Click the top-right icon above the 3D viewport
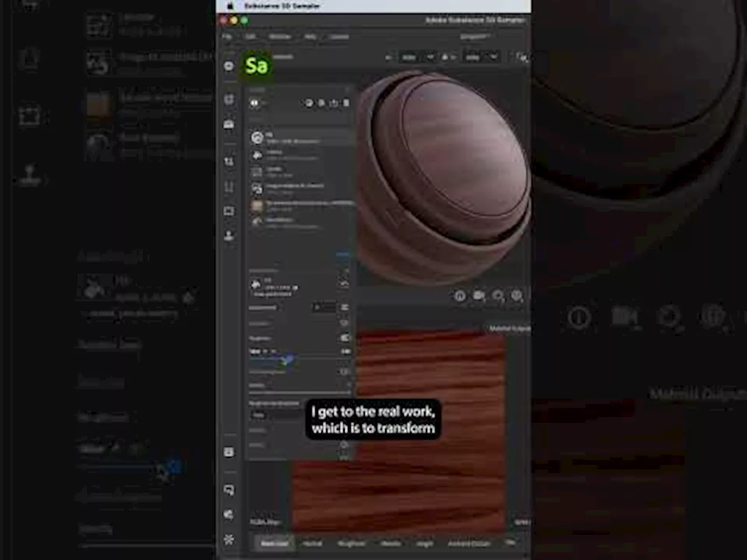747x560 pixels. point(521,57)
